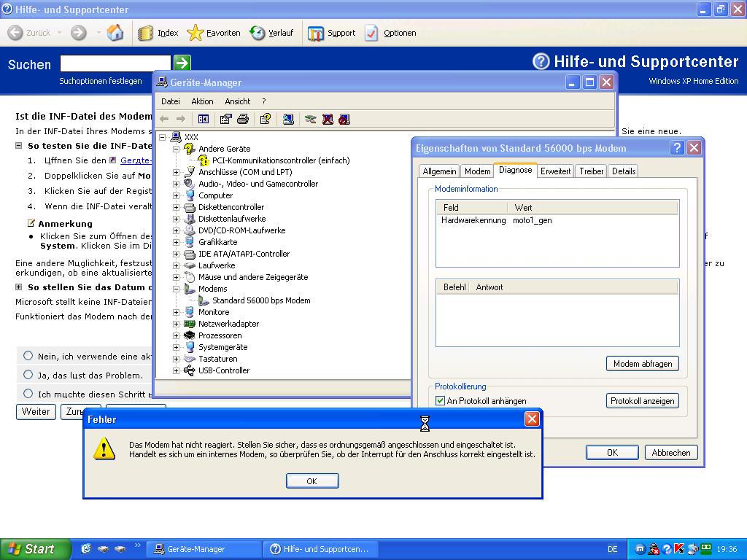
Task: Click the DE language indicator
Action: [x=613, y=549]
